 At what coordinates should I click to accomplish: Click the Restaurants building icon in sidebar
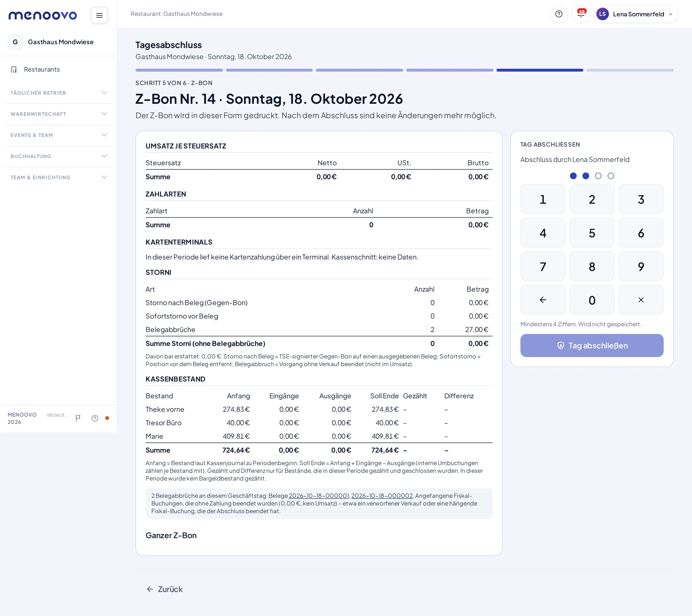13,69
